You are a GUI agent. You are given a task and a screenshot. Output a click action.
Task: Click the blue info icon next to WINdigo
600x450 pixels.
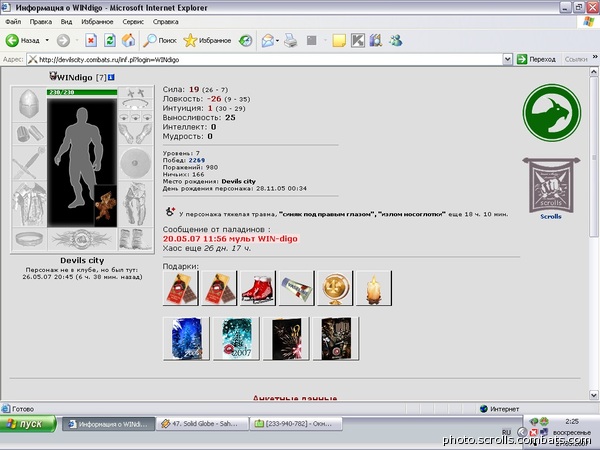point(111,77)
